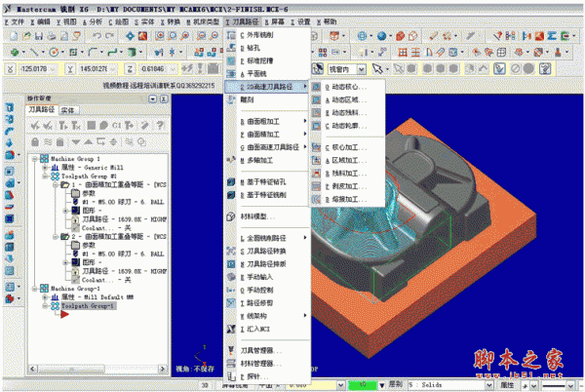Click the circle/arc creation tool icon

pyautogui.click(x=54, y=53)
